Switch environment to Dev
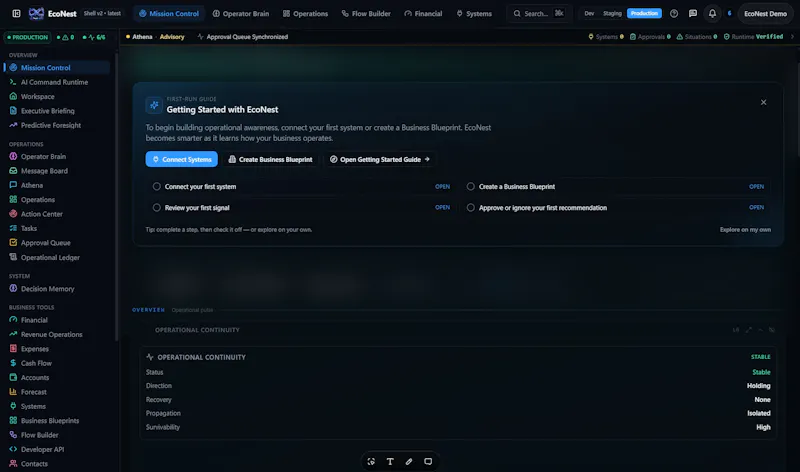This screenshot has height=472, width=800. pyautogui.click(x=589, y=14)
